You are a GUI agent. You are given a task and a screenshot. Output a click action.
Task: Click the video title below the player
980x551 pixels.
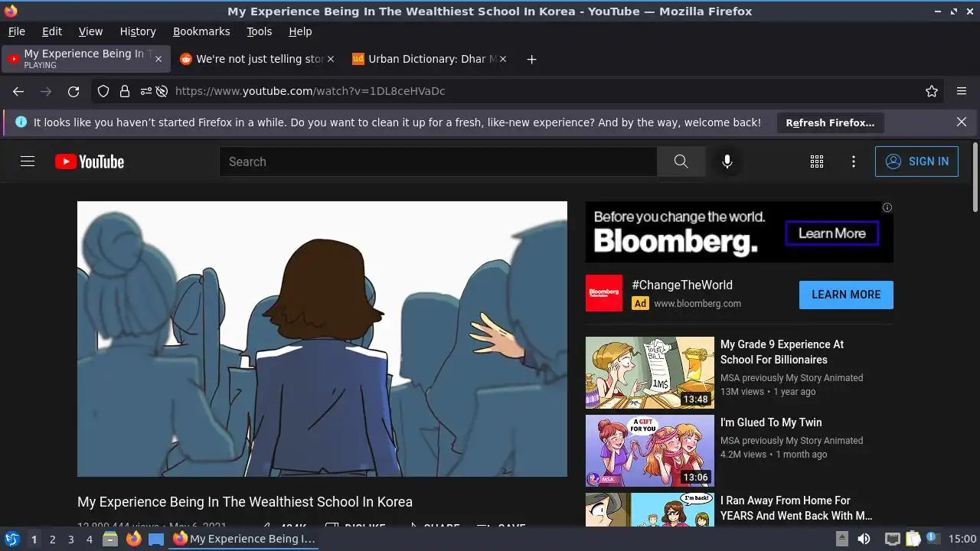[245, 502]
